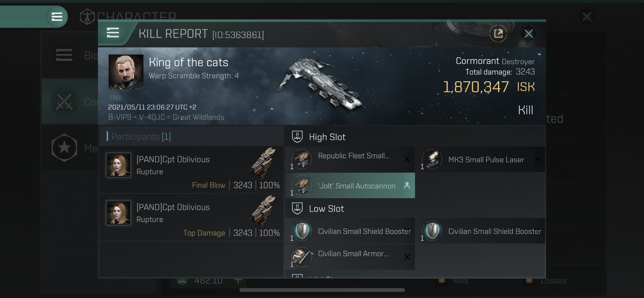View King of the cats portrait

point(126,72)
